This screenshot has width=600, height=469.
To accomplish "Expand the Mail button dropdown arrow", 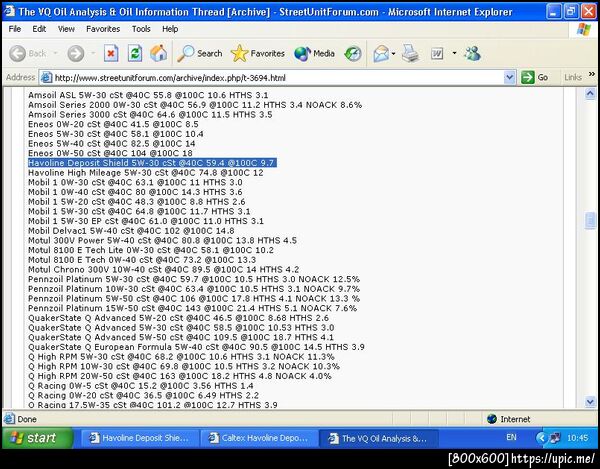I will (393, 54).
